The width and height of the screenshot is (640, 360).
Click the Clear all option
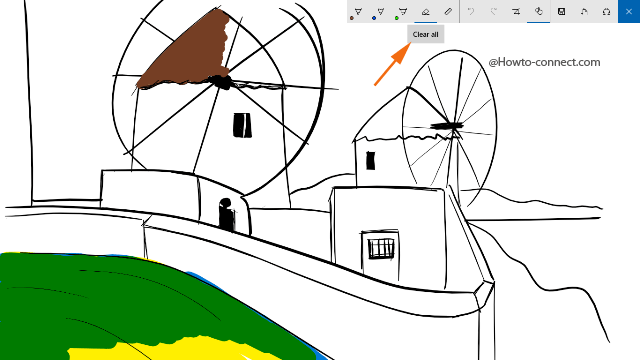tap(425, 34)
